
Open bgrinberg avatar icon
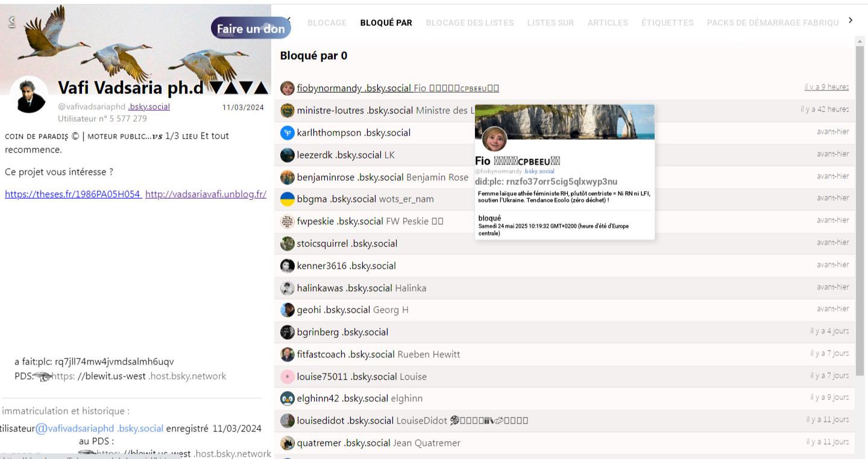click(288, 333)
